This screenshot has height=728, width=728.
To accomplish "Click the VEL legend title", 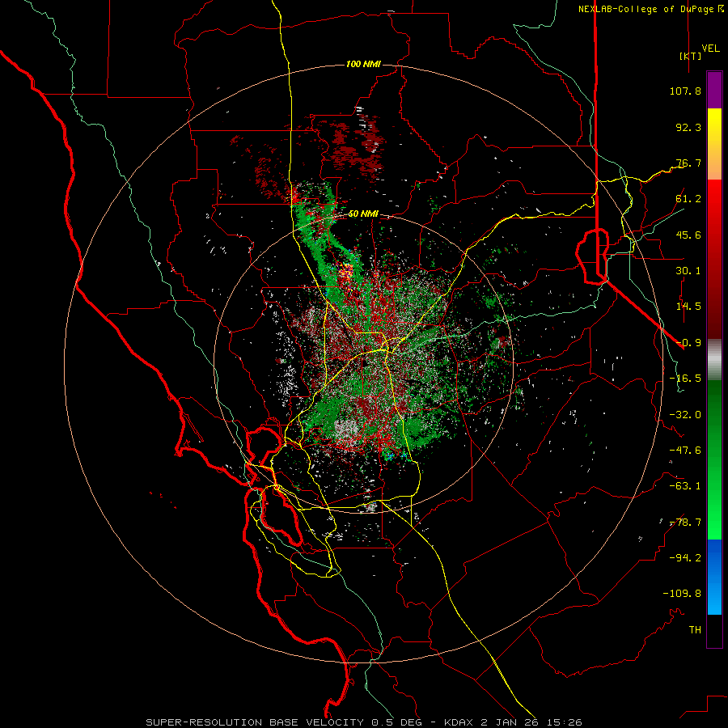I will click(711, 49).
